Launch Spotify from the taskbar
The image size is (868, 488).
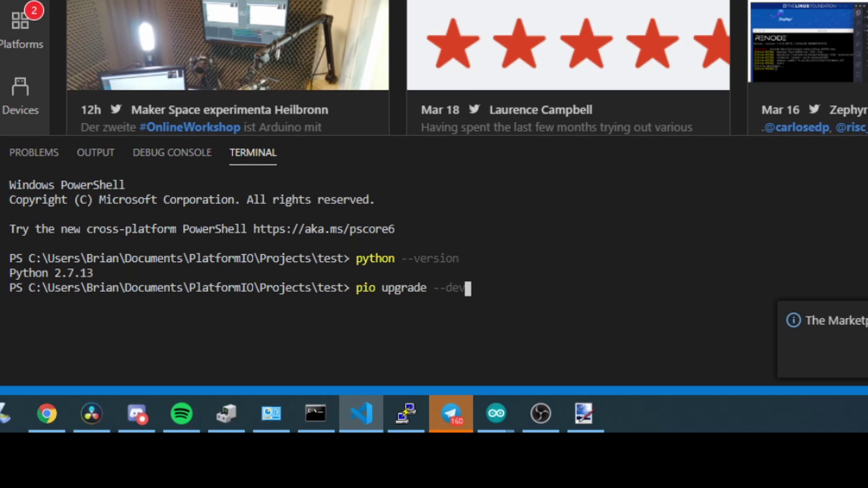click(x=181, y=413)
